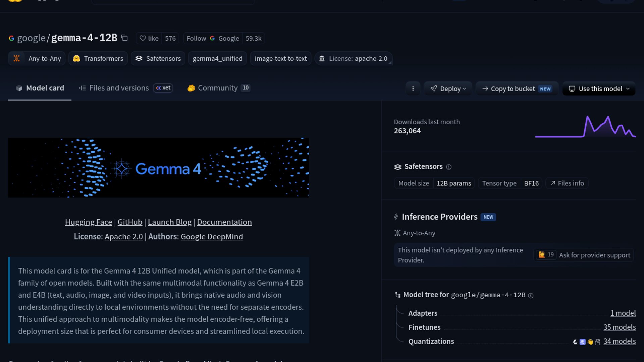Click the Safetensors info icon
Viewport: 644px width, 362px height.
(449, 167)
